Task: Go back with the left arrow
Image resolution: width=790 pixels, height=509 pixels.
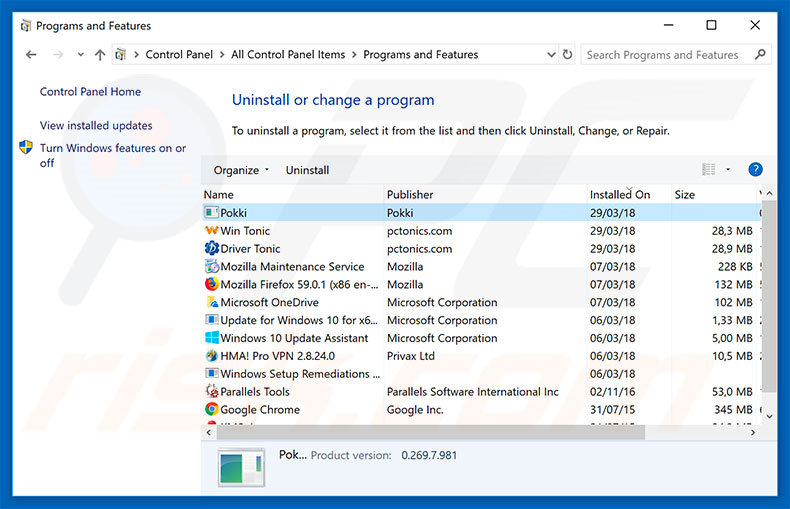Action: click(31, 54)
